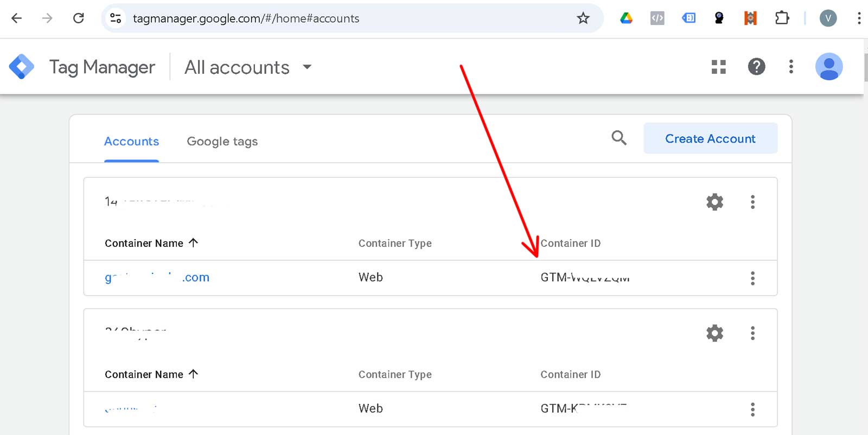This screenshot has width=868, height=435.
Task: Click Container ID header in second account
Action: [570, 375]
